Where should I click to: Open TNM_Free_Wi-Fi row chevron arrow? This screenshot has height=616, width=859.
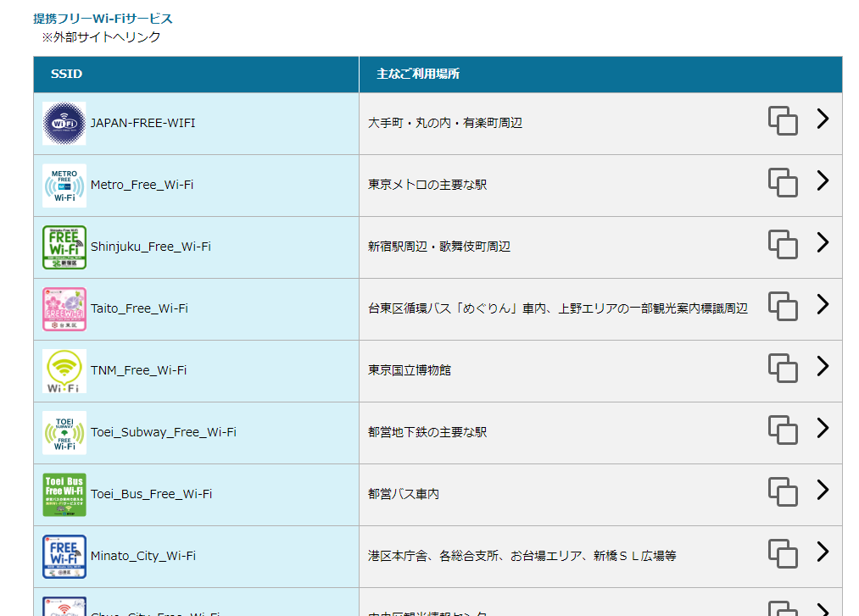pyautogui.click(x=823, y=366)
